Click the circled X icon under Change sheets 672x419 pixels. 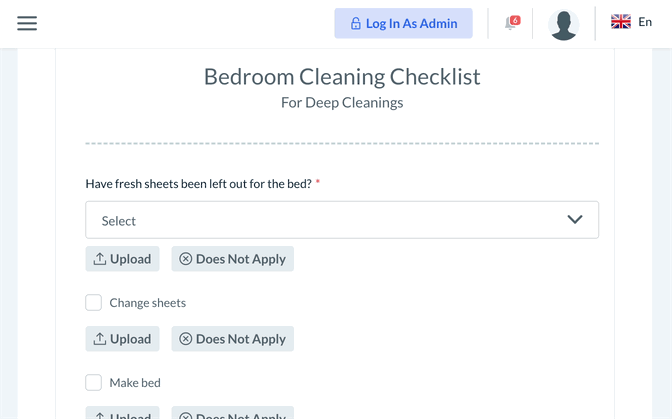click(x=185, y=339)
